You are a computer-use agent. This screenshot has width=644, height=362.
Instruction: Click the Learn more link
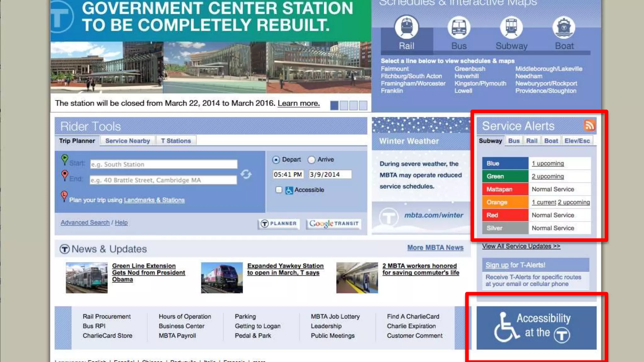tap(298, 103)
